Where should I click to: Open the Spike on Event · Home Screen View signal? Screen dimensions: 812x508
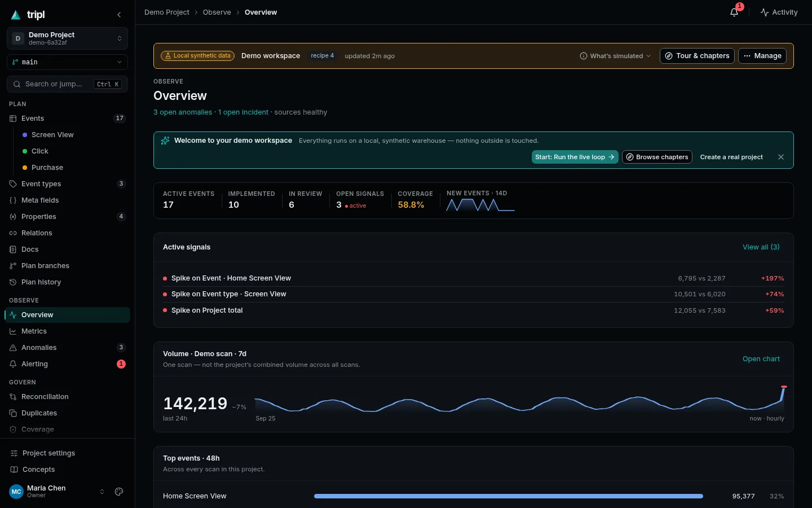[474, 278]
